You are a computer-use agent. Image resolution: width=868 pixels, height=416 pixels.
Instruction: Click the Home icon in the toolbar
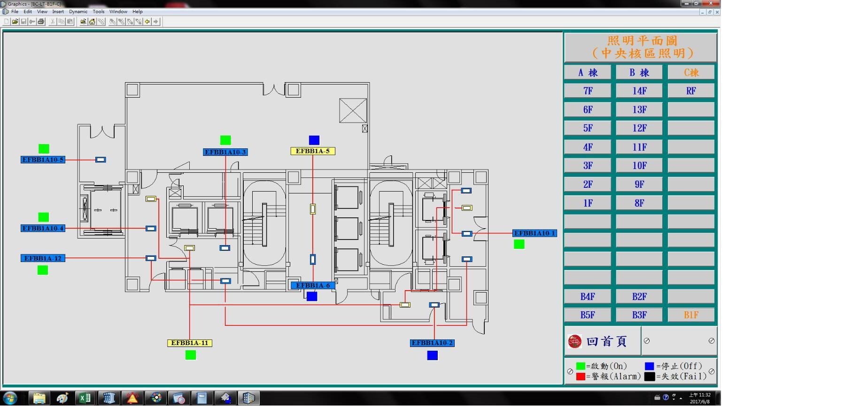tap(92, 22)
